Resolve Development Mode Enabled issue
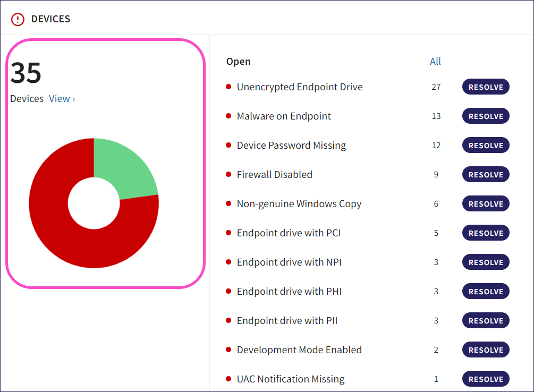The image size is (534, 392). point(486,350)
